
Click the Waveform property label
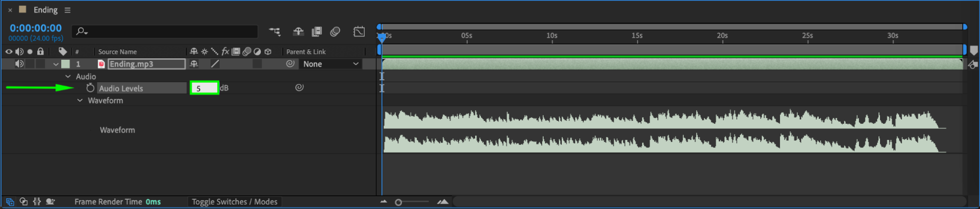[x=118, y=130]
